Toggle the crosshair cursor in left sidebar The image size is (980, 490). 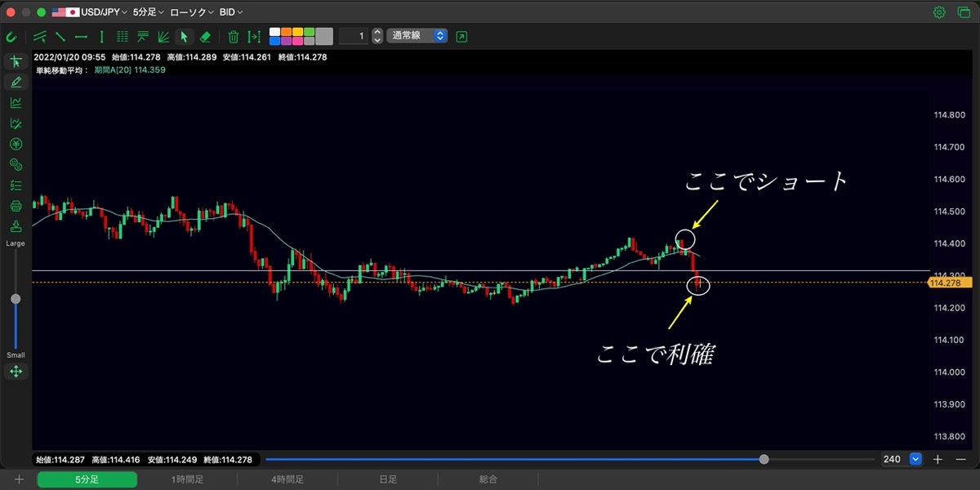pos(16,62)
